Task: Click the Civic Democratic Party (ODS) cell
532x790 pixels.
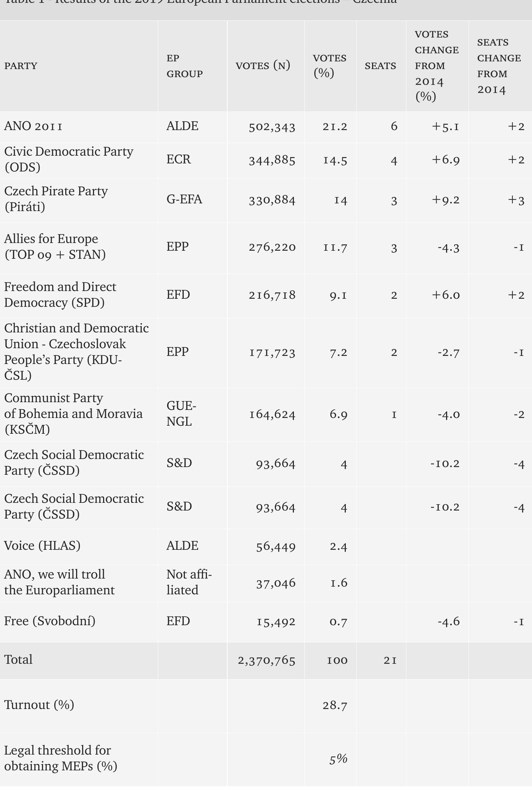Action: pos(69,159)
